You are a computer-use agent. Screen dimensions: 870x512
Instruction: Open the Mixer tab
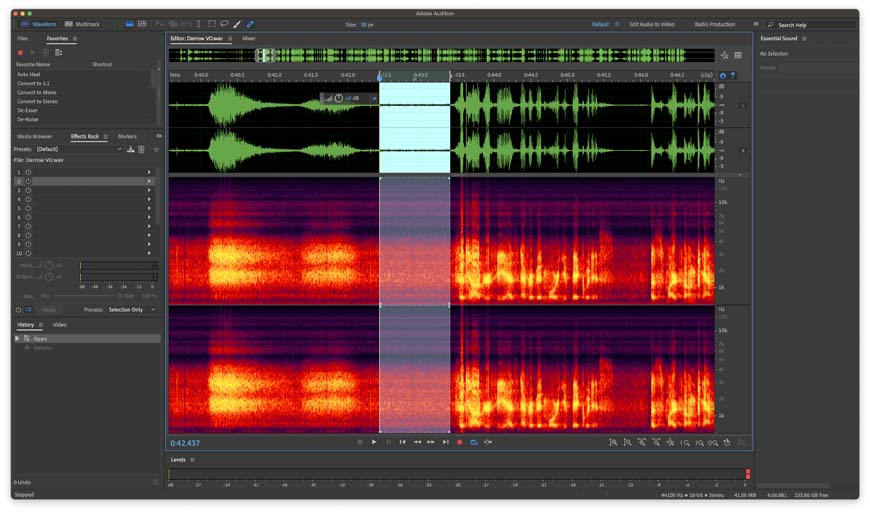tap(248, 38)
